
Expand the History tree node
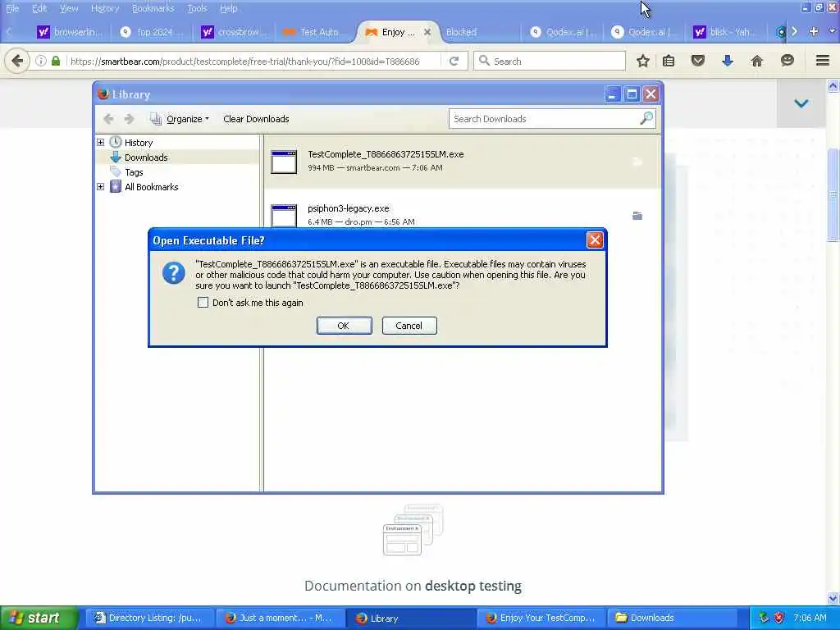(x=101, y=143)
